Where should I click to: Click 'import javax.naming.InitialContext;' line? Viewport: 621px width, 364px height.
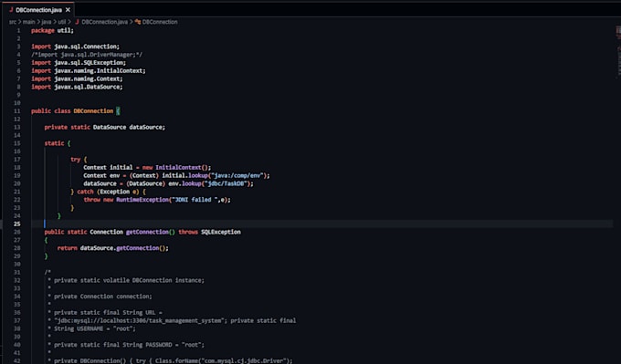[x=89, y=71]
